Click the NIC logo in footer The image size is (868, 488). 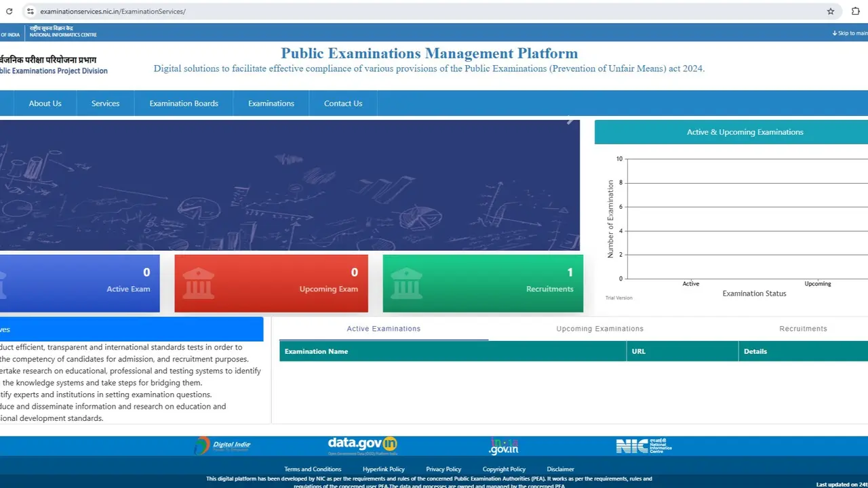pos(644,445)
